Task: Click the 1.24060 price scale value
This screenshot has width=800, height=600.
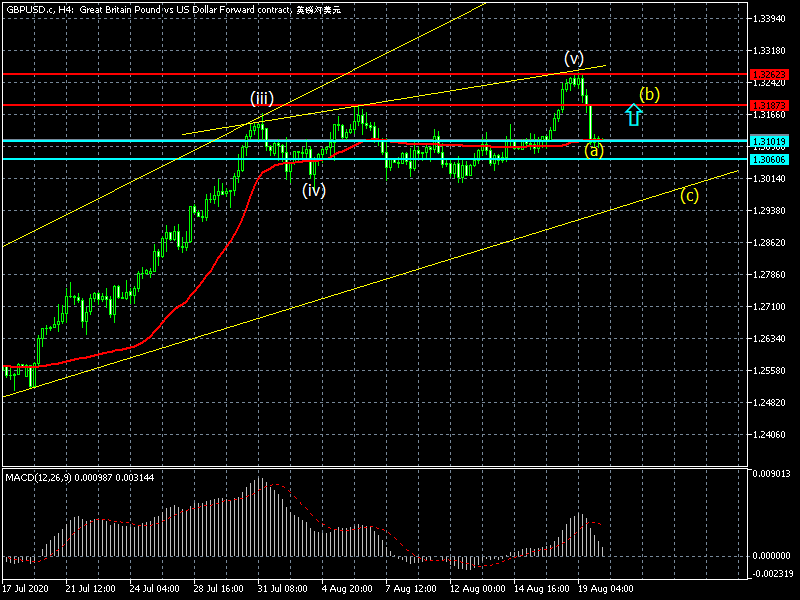Action: (x=771, y=435)
